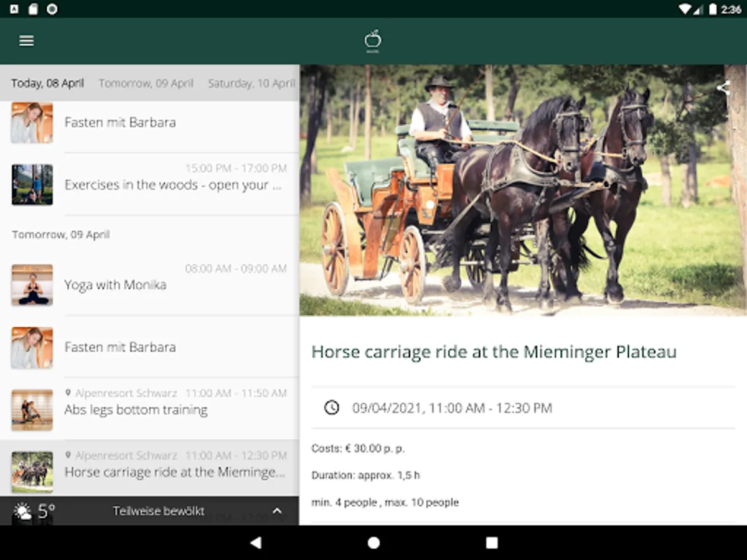Click Abs legs bottom training thumbnail

click(x=32, y=410)
